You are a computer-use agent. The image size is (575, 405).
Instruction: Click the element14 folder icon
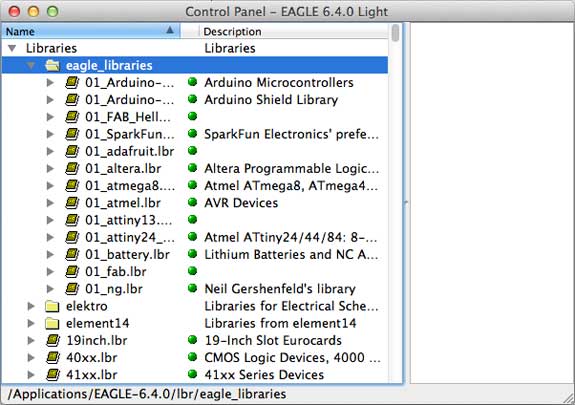[52, 324]
